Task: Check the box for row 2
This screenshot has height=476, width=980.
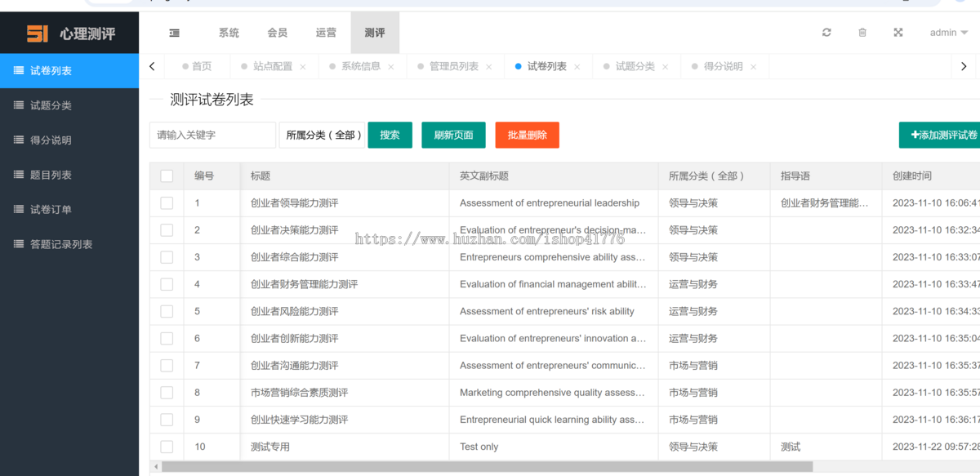Action: point(167,230)
